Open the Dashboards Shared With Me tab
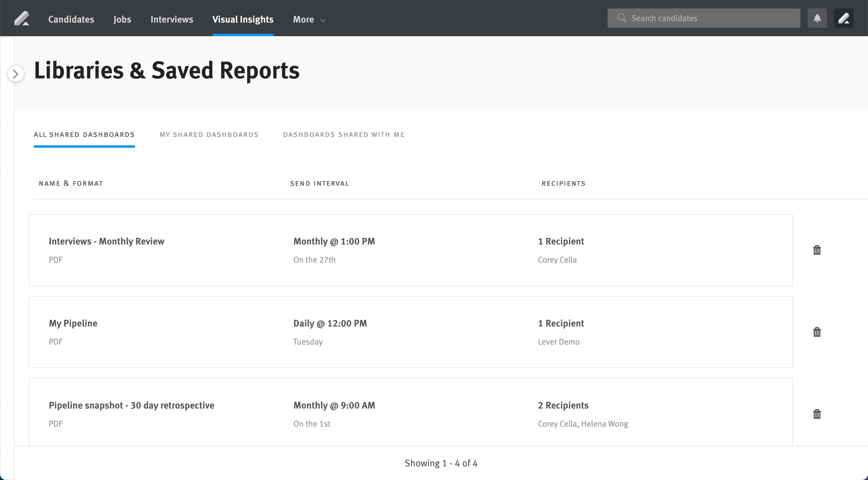 [x=344, y=134]
